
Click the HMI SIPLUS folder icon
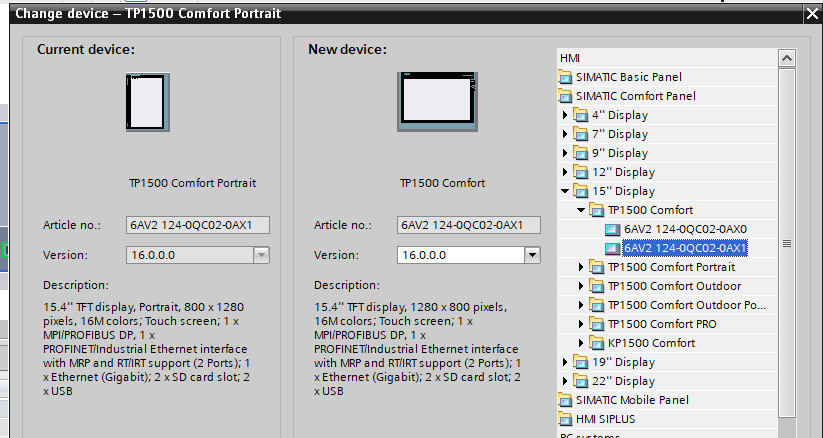[x=567, y=419]
